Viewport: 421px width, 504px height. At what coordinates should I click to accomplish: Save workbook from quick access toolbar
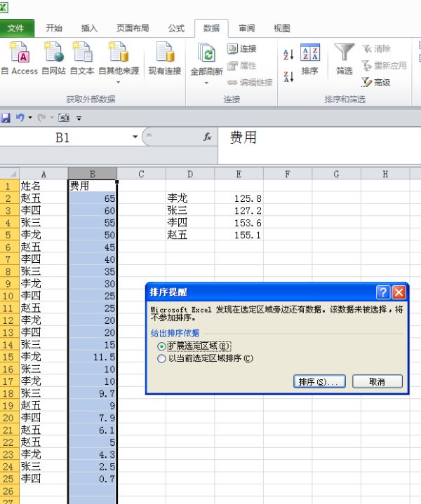6,118
